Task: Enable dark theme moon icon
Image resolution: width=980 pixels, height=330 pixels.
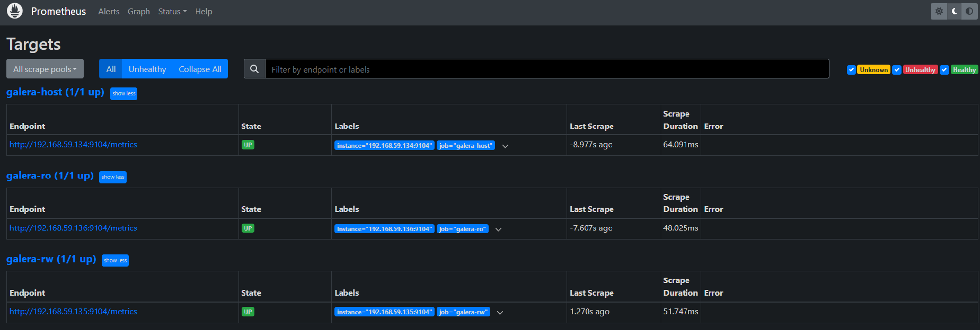Action: tap(954, 11)
